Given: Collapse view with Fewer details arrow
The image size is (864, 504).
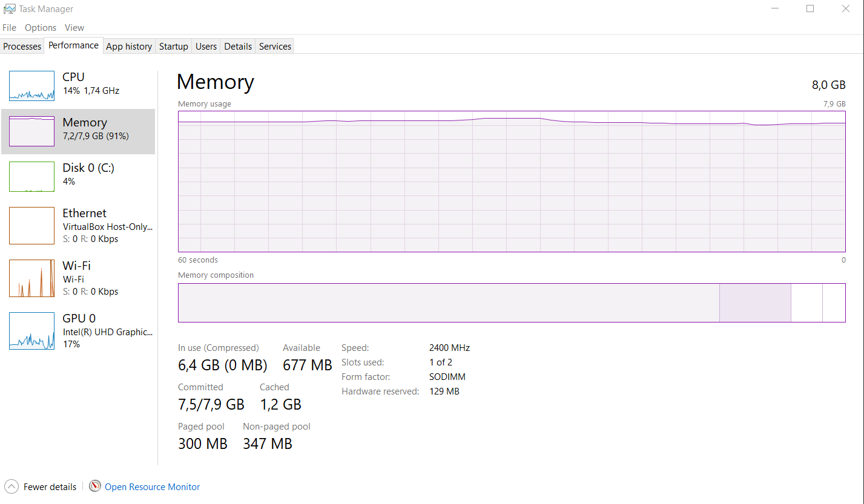Looking at the screenshot, I should tap(12, 486).
